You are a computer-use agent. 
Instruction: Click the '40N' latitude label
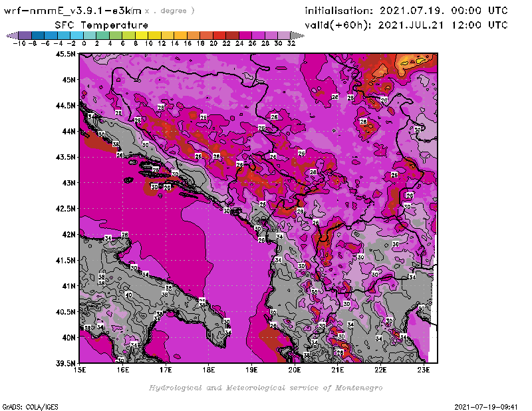pyautogui.click(x=68, y=338)
